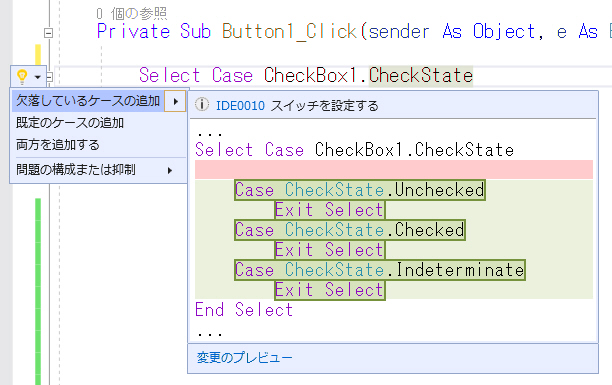Image resolution: width=612 pixels, height=385 pixels.
Task: Click the End Select preview line
Action: click(x=244, y=310)
